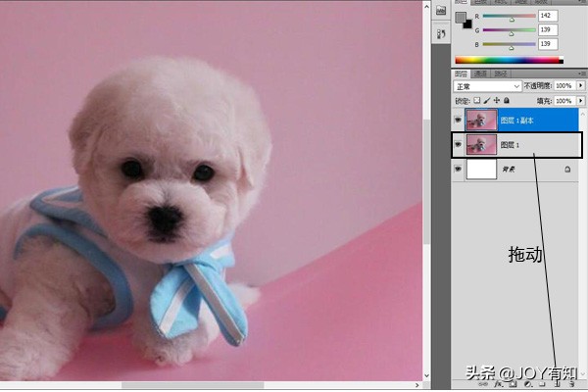Click the white 背景 layer thumbnail

point(481,170)
